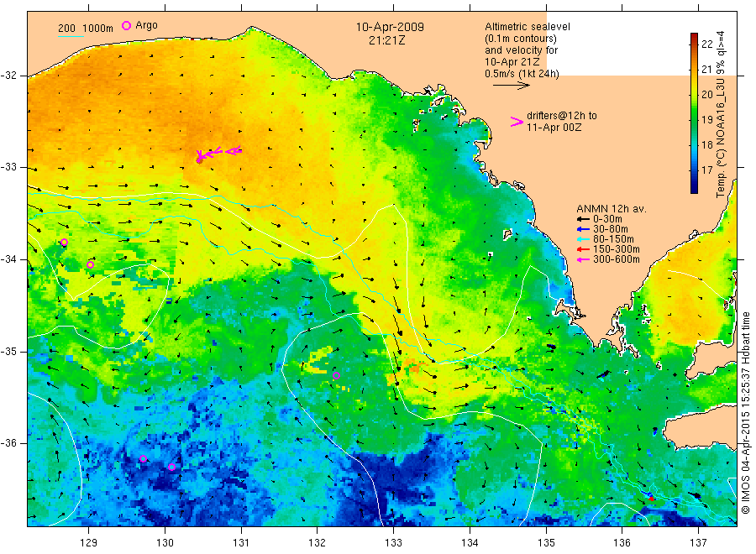
Task: Click the 134 longitude axis label
Action: click(x=470, y=543)
